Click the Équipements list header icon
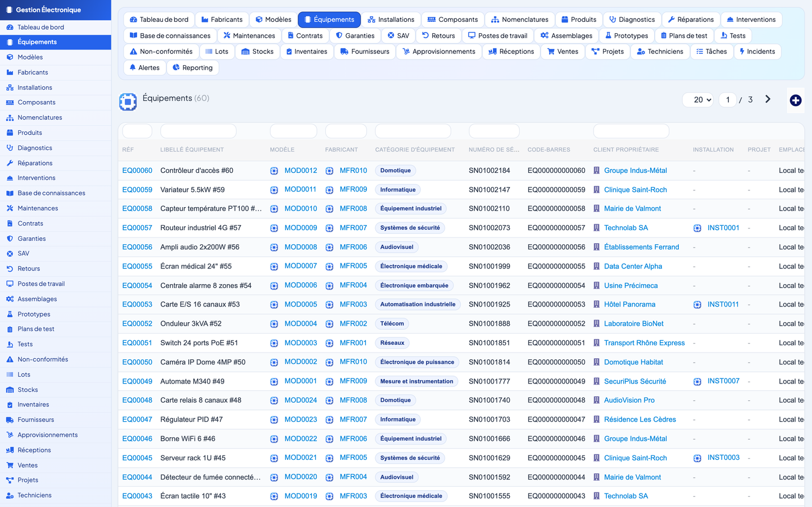 pyautogui.click(x=128, y=102)
